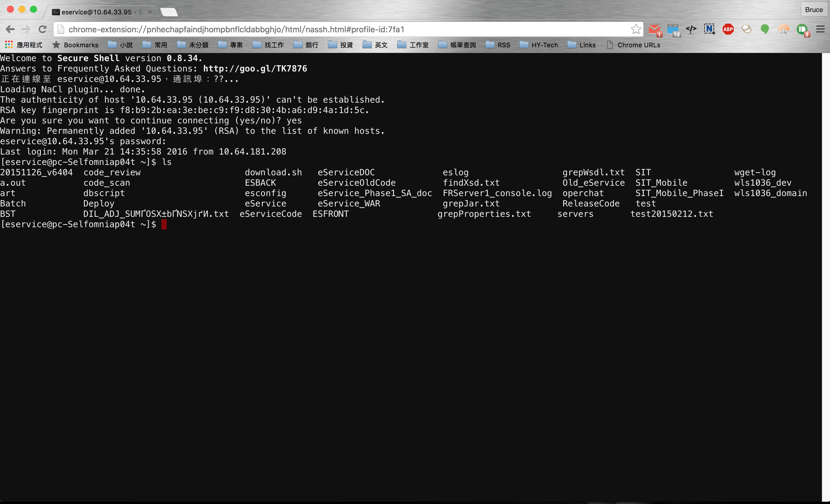Bookmark this page using the star icon
This screenshot has height=504, width=830.
point(636,29)
